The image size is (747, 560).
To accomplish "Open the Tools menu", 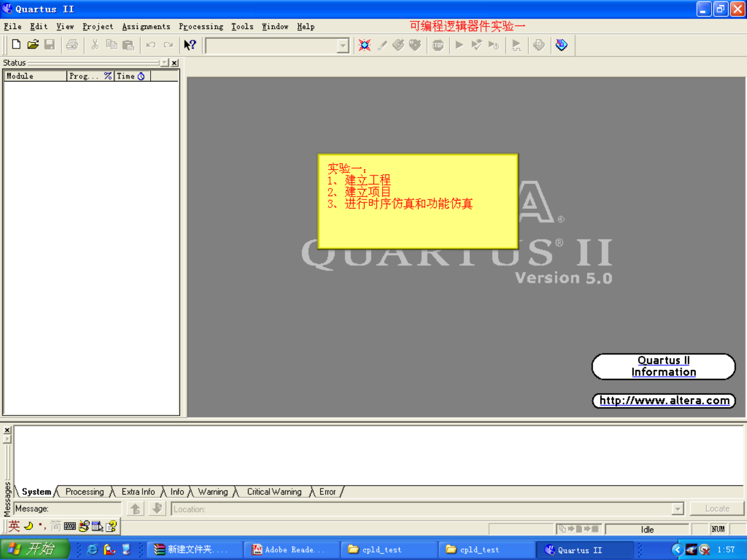I will (242, 26).
